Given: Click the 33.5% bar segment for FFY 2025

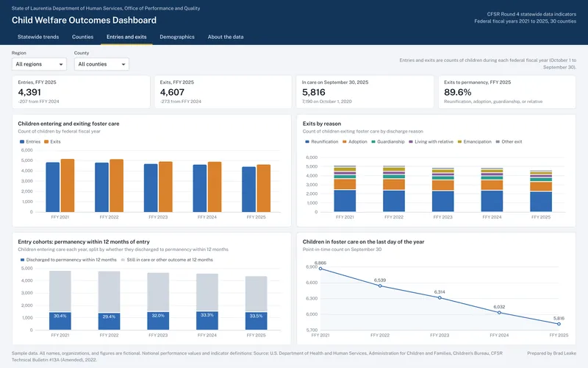Looking at the screenshot, I should pos(256,321).
